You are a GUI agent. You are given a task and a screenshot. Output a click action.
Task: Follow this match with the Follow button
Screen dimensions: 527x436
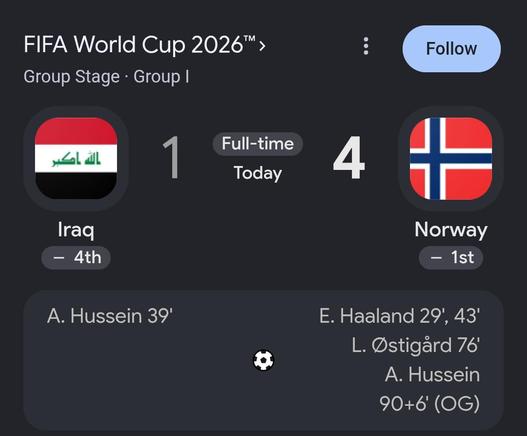451,49
